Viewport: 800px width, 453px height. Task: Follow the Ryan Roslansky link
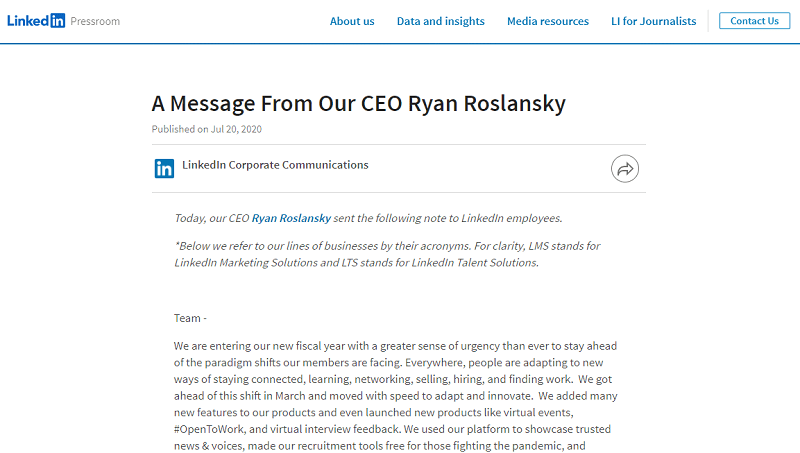click(x=291, y=218)
